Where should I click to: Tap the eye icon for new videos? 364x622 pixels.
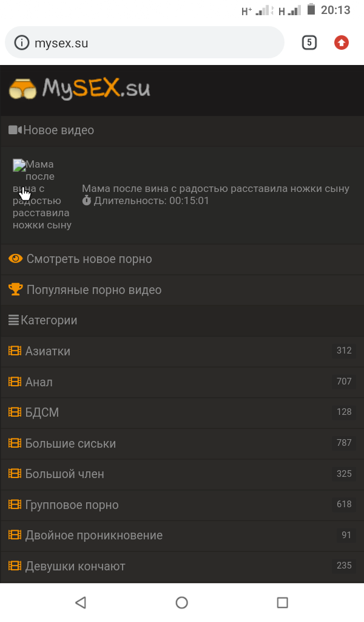(x=16, y=259)
